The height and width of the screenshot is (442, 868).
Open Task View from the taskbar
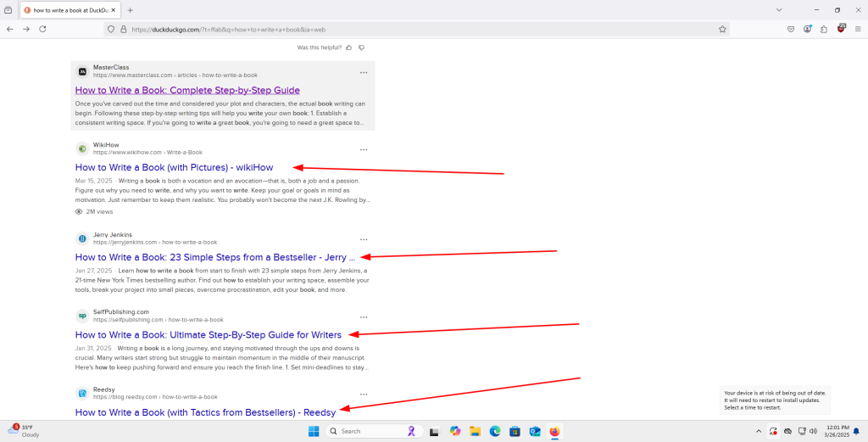point(435,431)
